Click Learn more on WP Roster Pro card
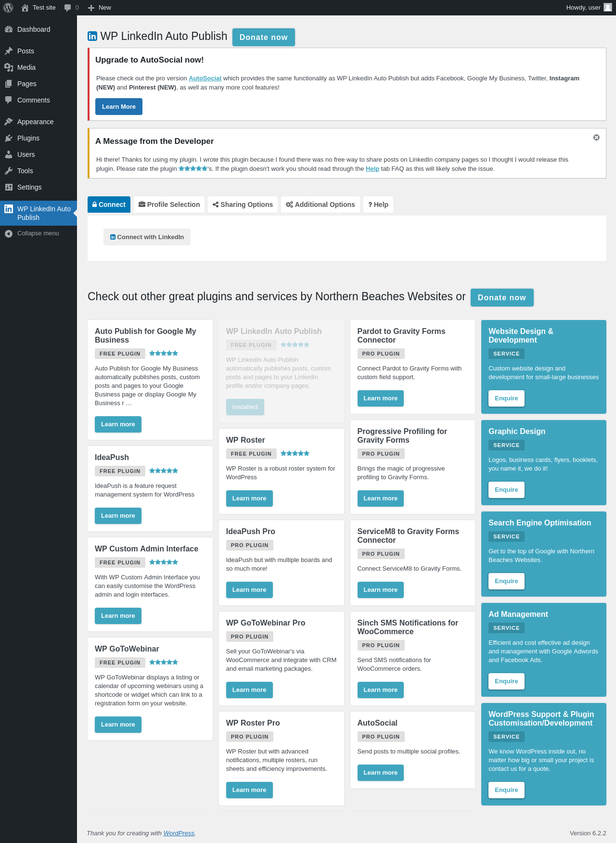 [249, 790]
